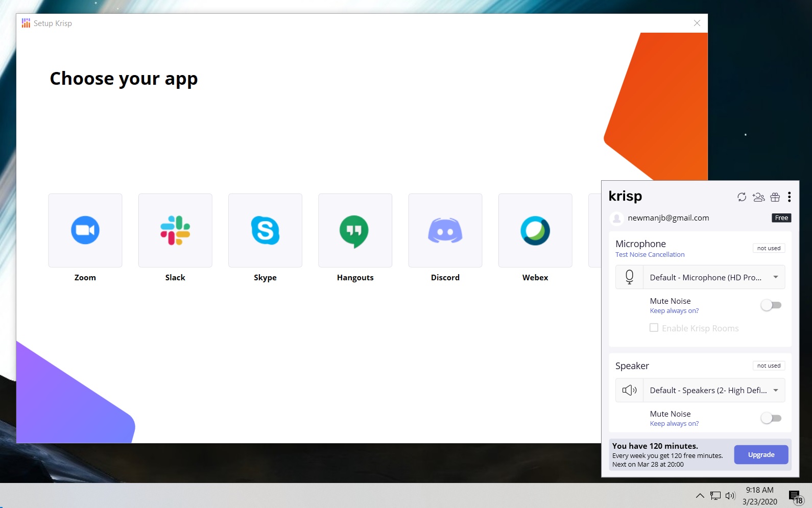
Task: Click the krisp logo text
Action: pyautogui.click(x=625, y=197)
